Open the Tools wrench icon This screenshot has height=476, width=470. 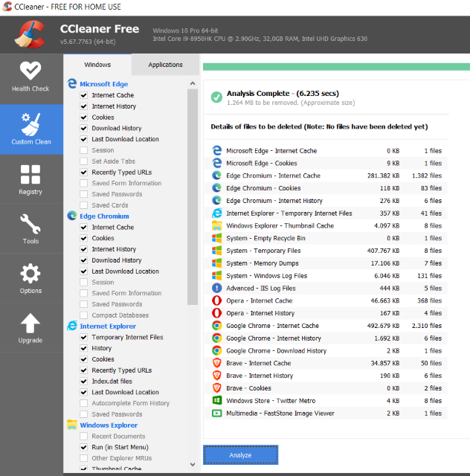(x=30, y=224)
